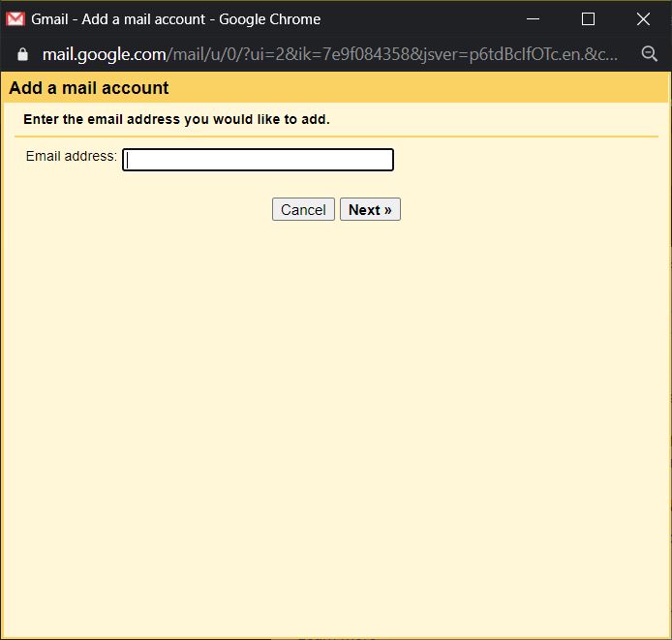Screen dimensions: 672x640
Task: Minimize the Add a mail account window
Action: tap(532, 18)
